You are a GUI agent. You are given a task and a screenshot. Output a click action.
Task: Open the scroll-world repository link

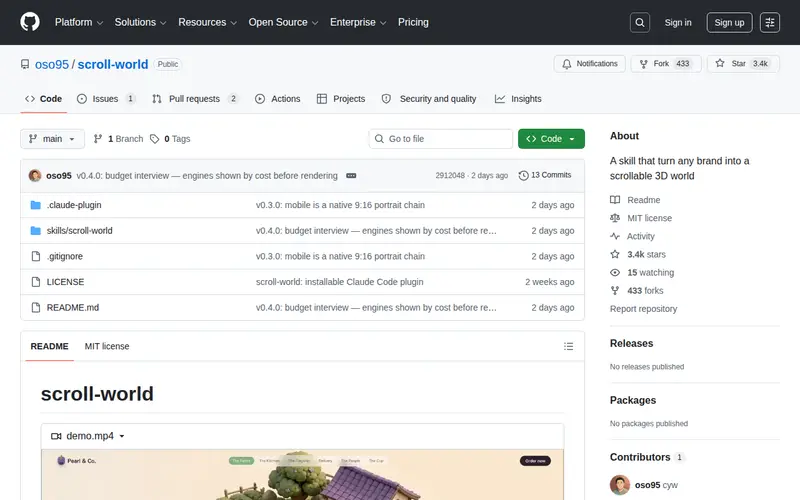coord(113,64)
